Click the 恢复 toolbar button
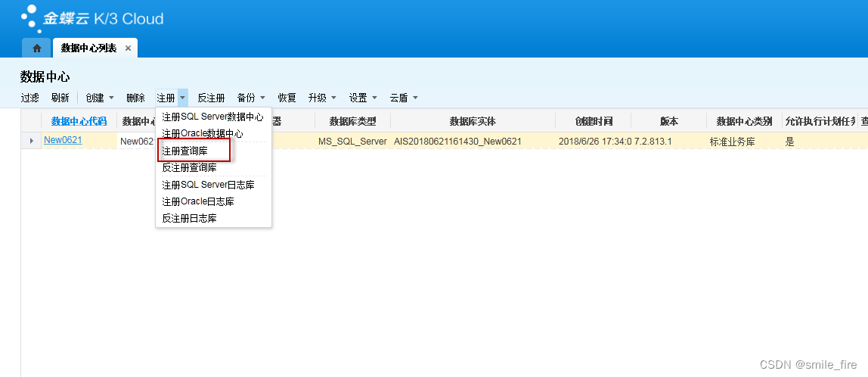The width and height of the screenshot is (868, 377). point(287,98)
